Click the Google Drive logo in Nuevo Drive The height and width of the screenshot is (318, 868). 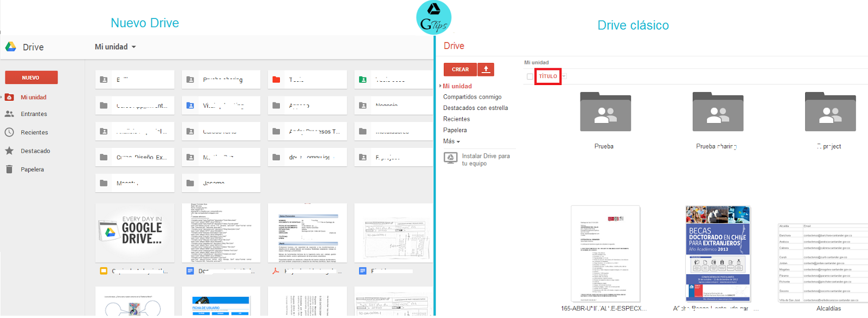pyautogui.click(x=11, y=47)
